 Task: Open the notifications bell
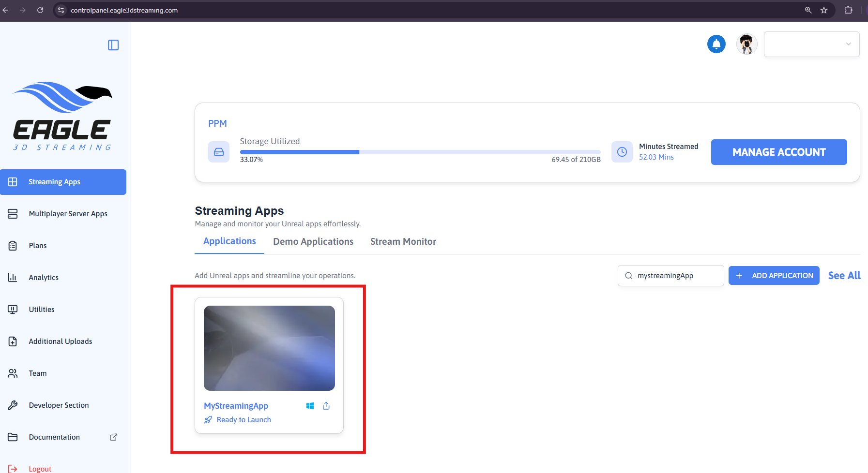click(x=716, y=44)
